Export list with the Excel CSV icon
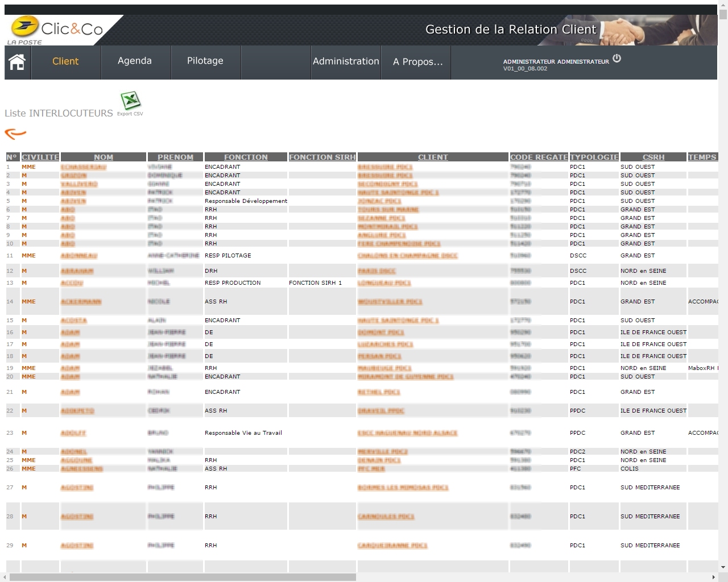The height and width of the screenshot is (582, 728). coord(131,101)
